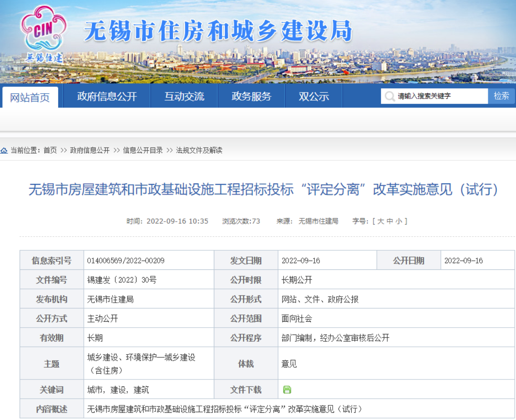Screen dimensions: 516x420
Task: Open the 政府信息公开 menu
Action: click(107, 96)
